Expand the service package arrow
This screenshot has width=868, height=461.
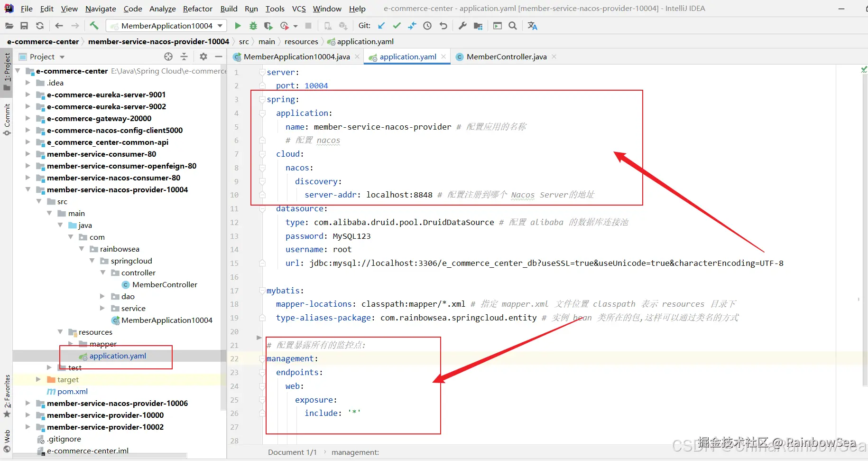coord(102,308)
